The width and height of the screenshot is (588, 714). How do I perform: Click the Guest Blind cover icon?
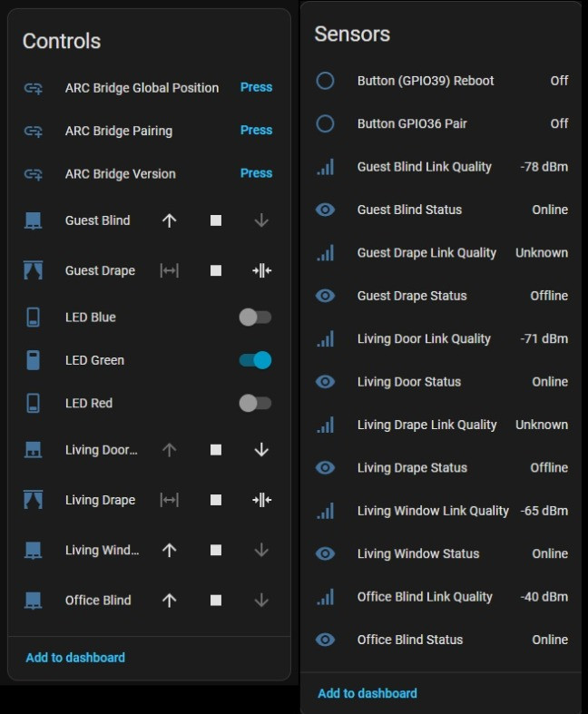[34, 220]
